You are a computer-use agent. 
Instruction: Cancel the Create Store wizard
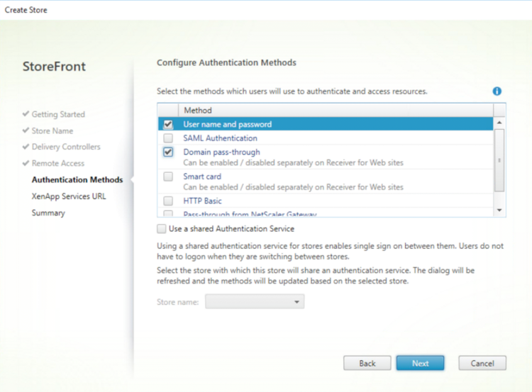tap(482, 363)
